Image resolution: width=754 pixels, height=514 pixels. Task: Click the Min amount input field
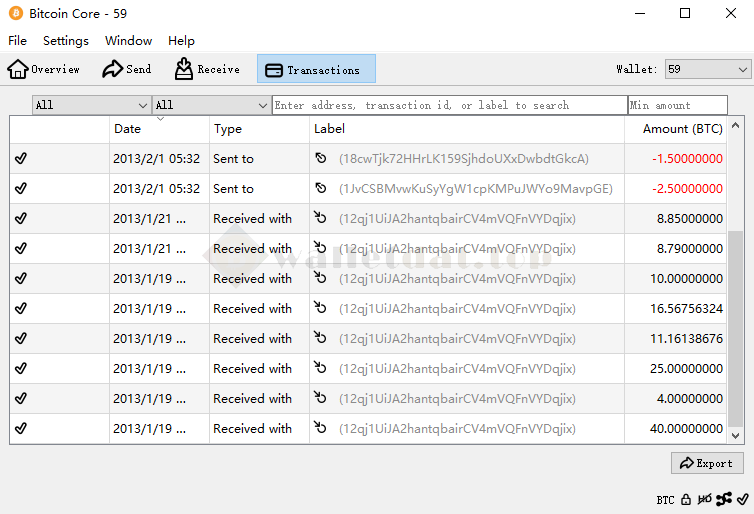677,105
